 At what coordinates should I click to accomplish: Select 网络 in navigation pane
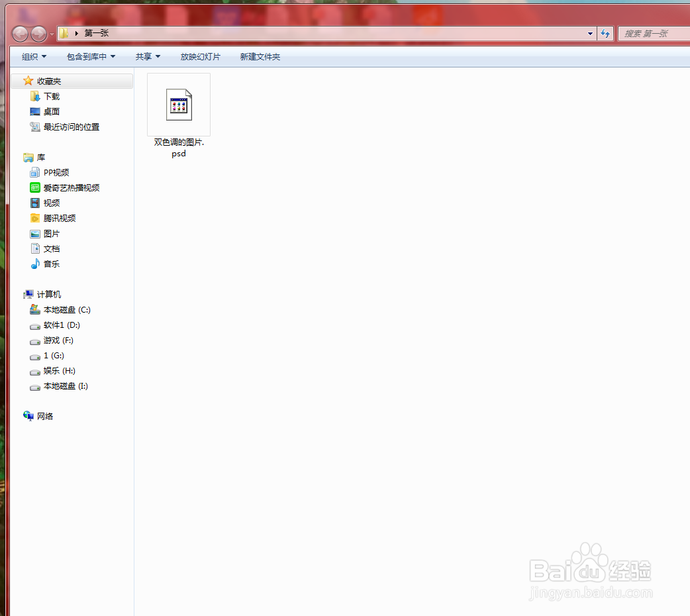click(x=45, y=416)
